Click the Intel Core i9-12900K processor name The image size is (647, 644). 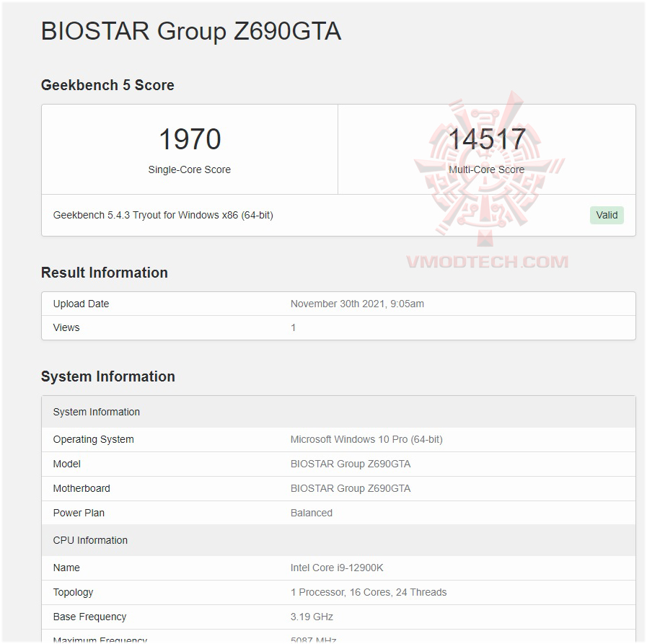(x=337, y=568)
